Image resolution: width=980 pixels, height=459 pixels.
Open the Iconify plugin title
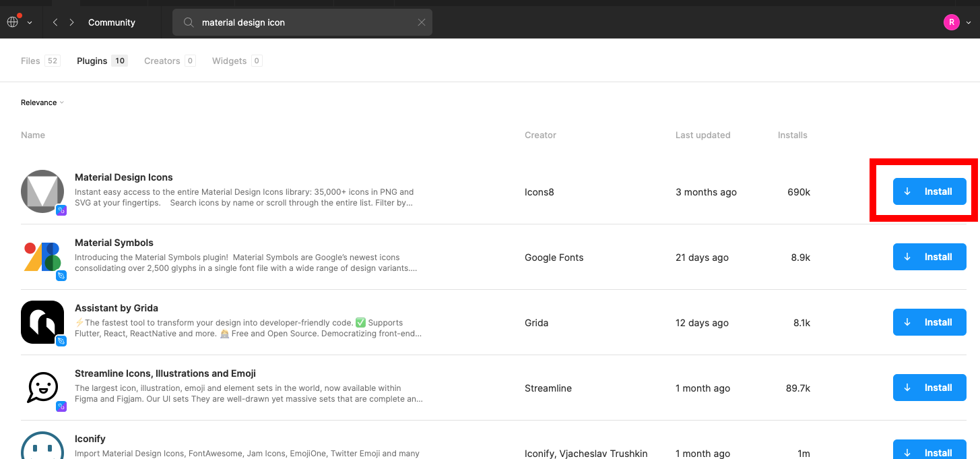tap(90, 439)
